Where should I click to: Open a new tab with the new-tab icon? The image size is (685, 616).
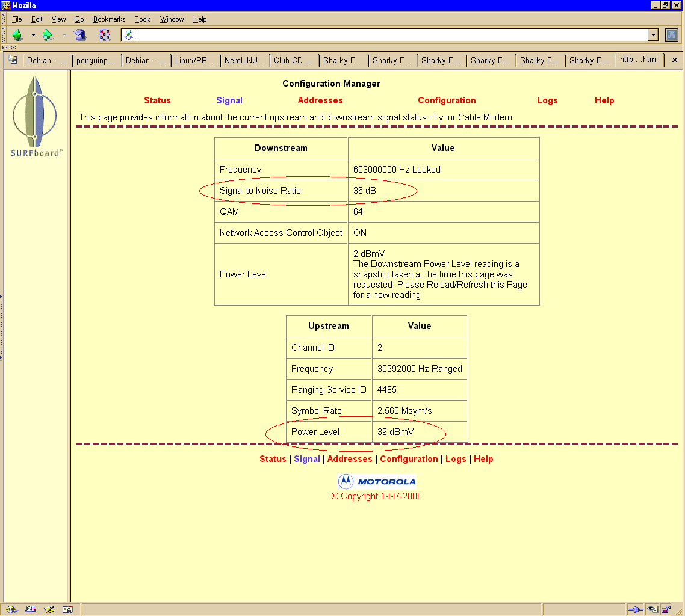(13, 60)
